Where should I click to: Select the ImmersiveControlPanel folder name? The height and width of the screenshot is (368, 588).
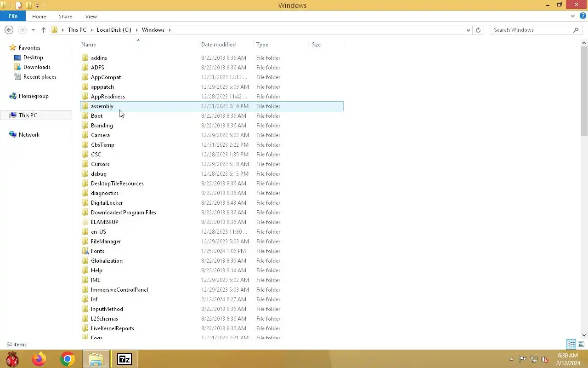tap(119, 290)
